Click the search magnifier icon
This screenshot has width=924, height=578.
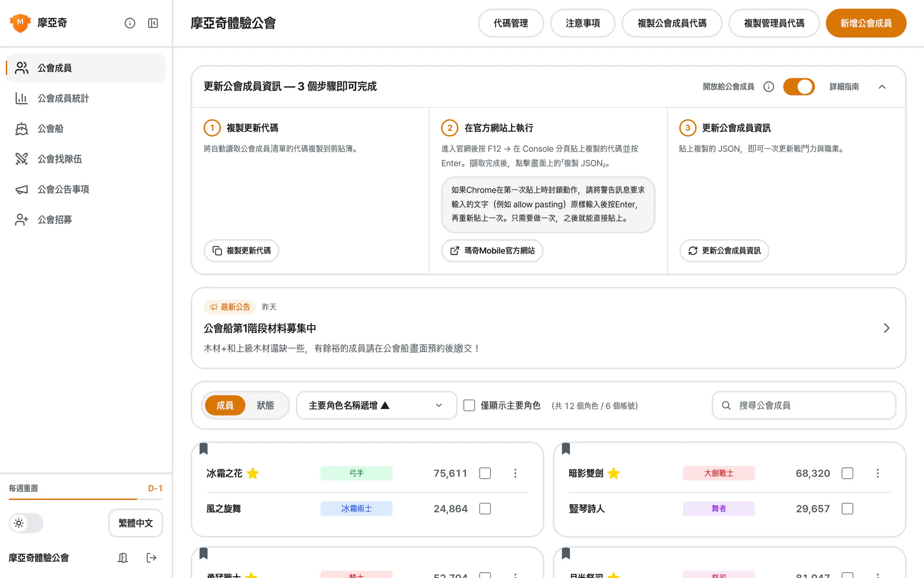point(726,406)
